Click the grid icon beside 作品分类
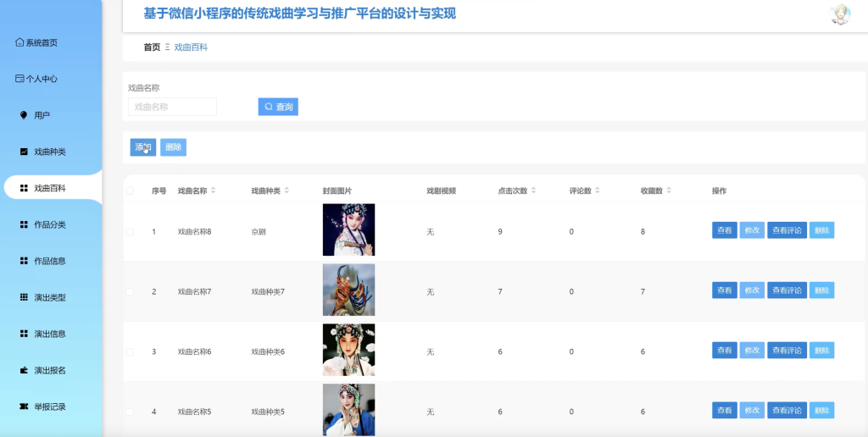This screenshot has height=437, width=868. [24, 224]
